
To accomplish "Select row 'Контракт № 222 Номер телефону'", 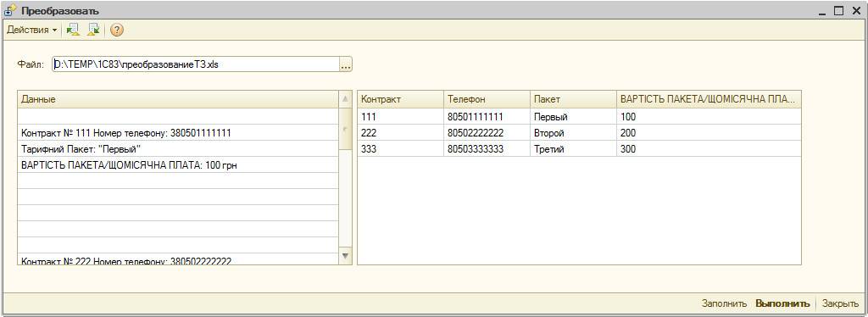I will (178, 259).
